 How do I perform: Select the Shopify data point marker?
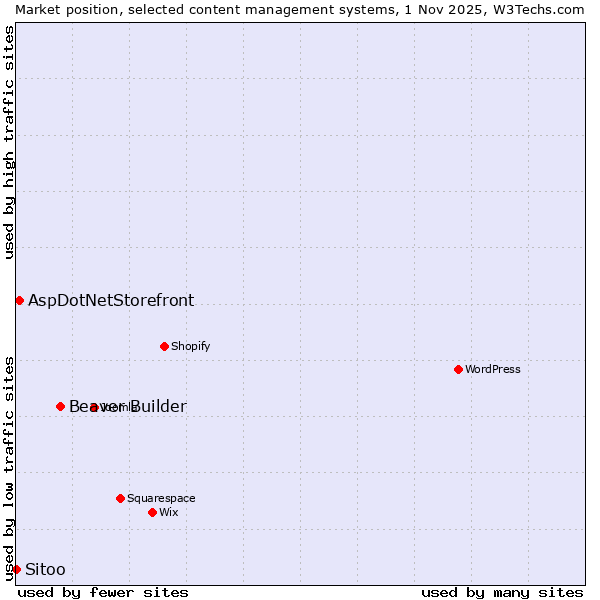164,346
